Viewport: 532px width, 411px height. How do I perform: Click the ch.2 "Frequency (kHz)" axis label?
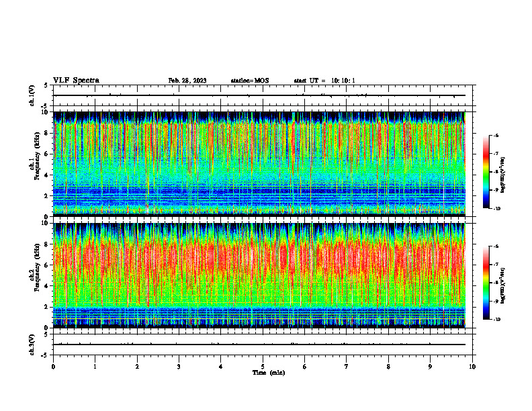click(36, 267)
